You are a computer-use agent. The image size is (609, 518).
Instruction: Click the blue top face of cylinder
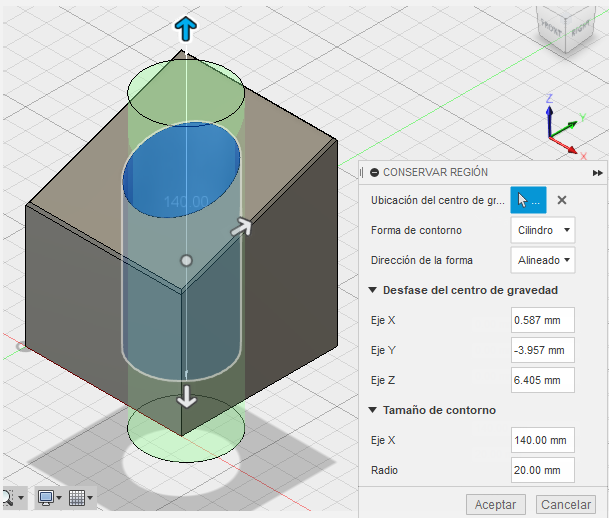[181, 170]
